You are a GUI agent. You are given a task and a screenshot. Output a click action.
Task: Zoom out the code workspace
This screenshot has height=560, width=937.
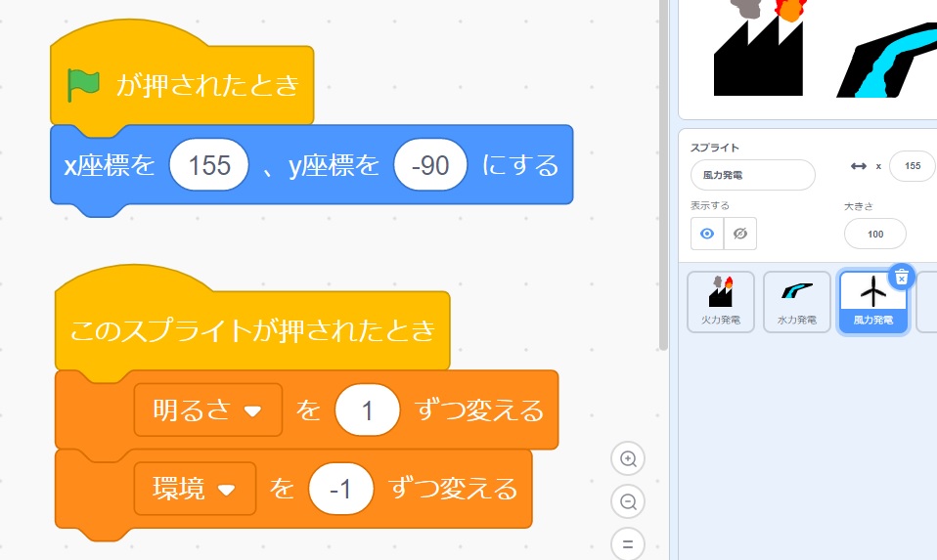coord(628,501)
